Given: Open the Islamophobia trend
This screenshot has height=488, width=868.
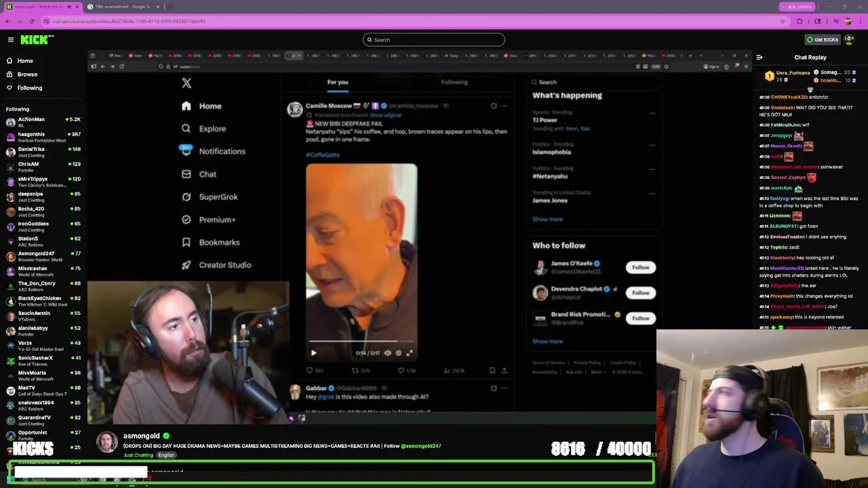Looking at the screenshot, I should click(551, 152).
